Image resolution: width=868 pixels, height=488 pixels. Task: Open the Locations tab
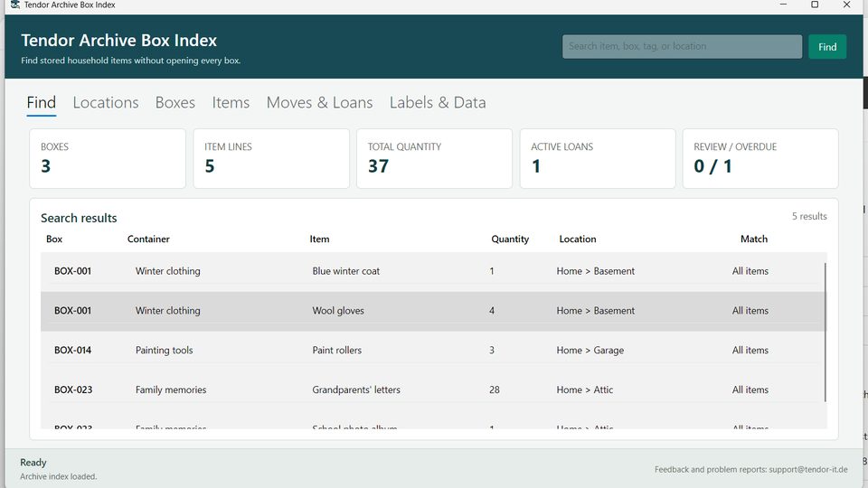tap(106, 103)
